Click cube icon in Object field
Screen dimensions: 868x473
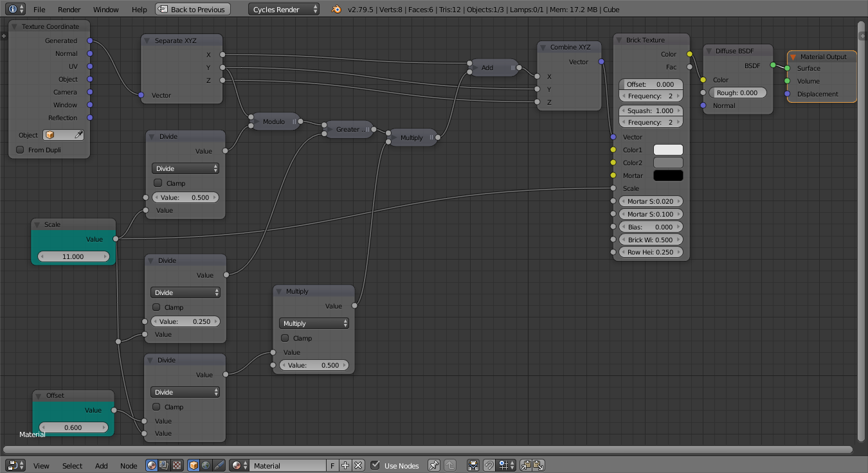[50, 135]
